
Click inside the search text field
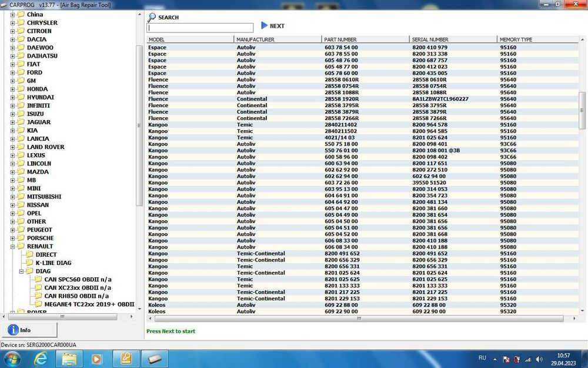click(200, 28)
